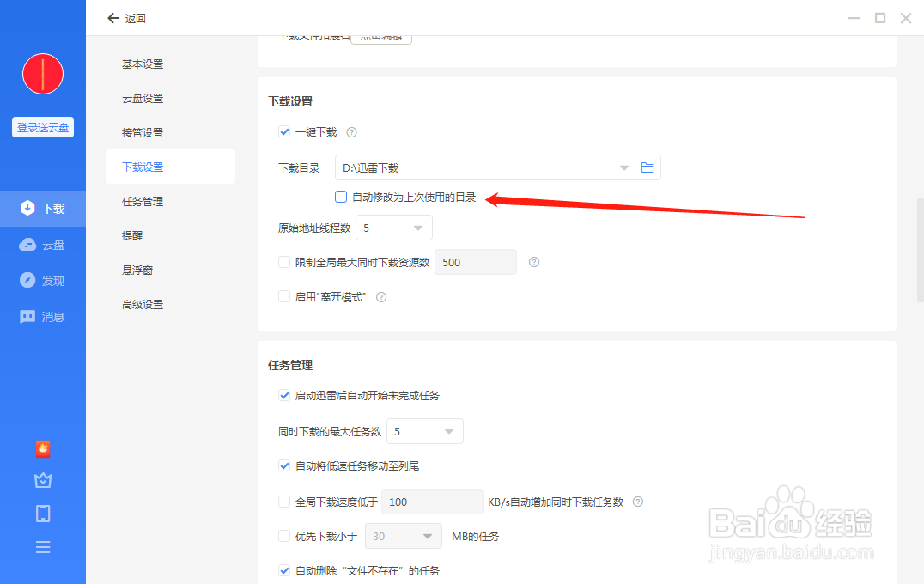Image resolution: width=924 pixels, height=584 pixels.
Task: Click the folder browse icon beside download directory
Action: pyautogui.click(x=648, y=167)
